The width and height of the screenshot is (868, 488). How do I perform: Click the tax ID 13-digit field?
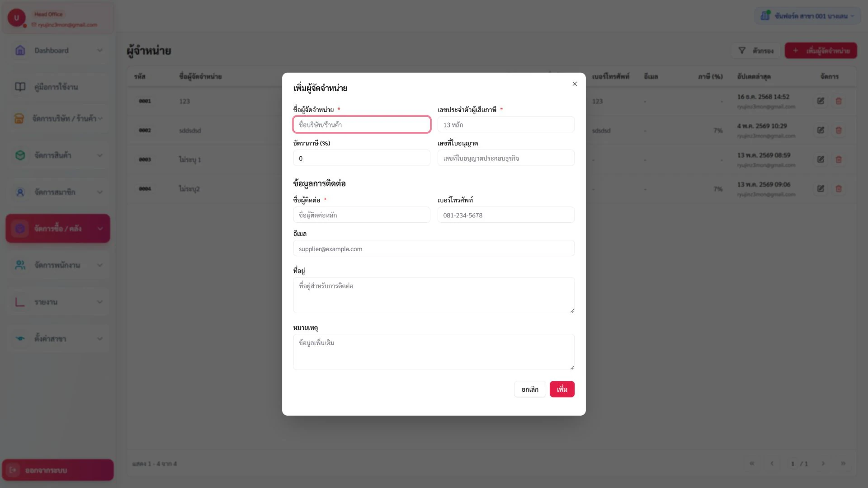(506, 124)
